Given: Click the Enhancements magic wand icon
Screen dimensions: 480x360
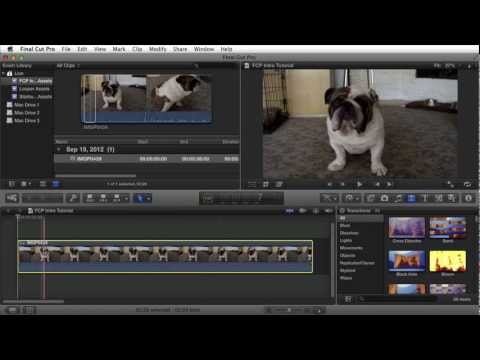Looking at the screenshot, I should tap(328, 198).
